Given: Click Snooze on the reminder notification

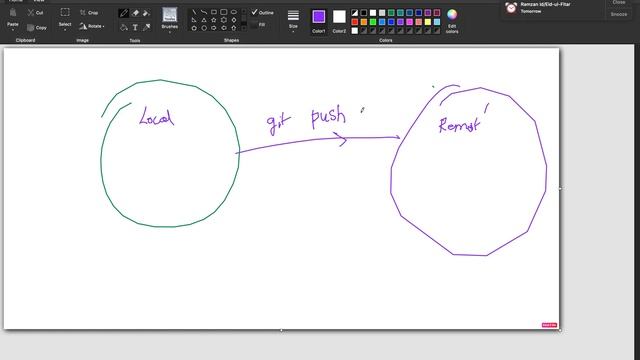Looking at the screenshot, I should [619, 14].
